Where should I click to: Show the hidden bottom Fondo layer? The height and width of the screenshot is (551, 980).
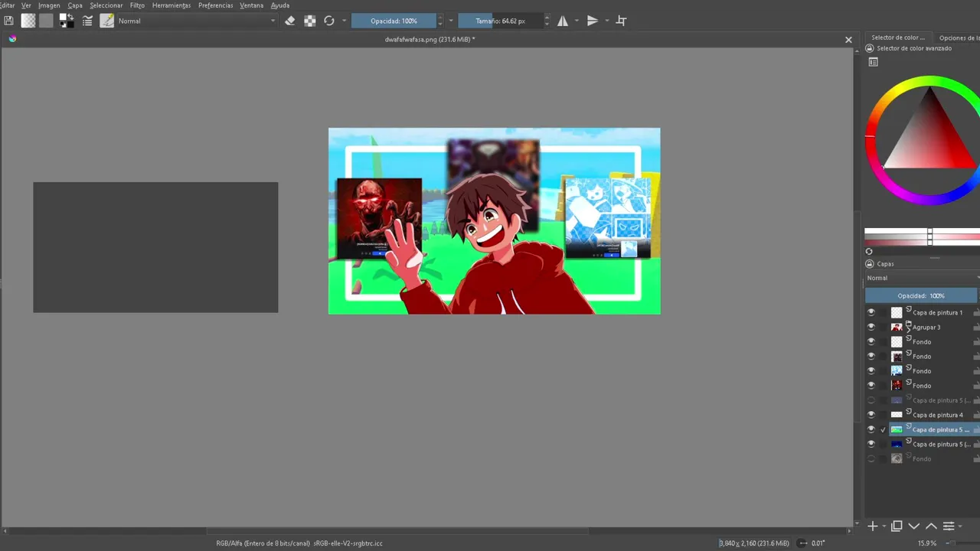point(871,458)
